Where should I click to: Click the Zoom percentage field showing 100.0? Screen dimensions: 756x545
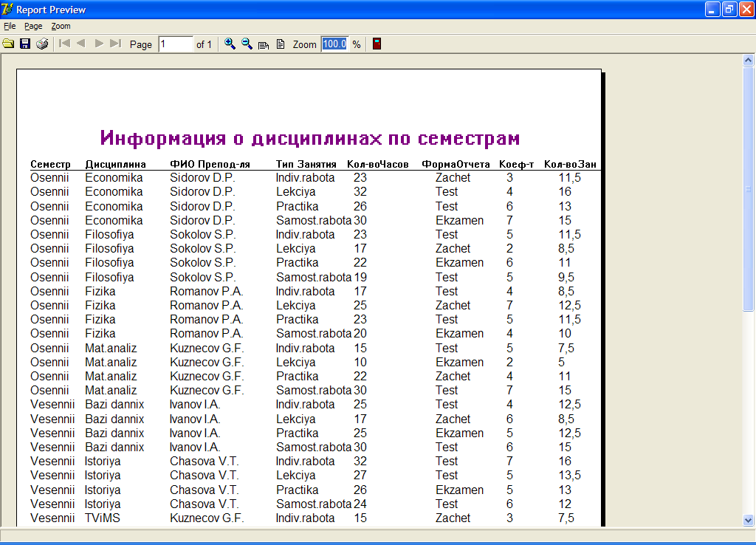pos(334,44)
